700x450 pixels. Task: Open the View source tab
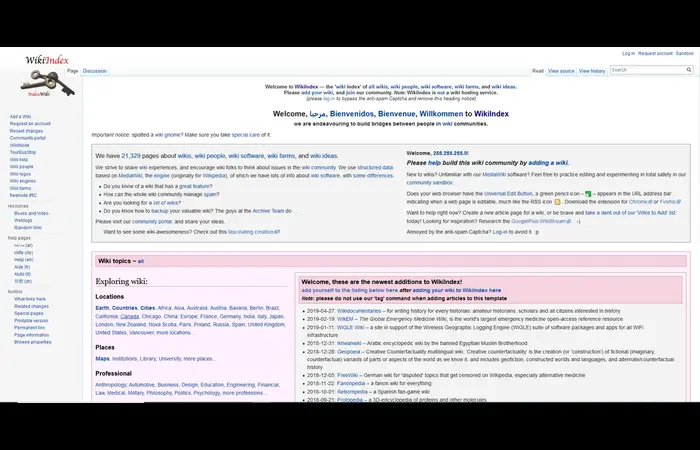[561, 71]
